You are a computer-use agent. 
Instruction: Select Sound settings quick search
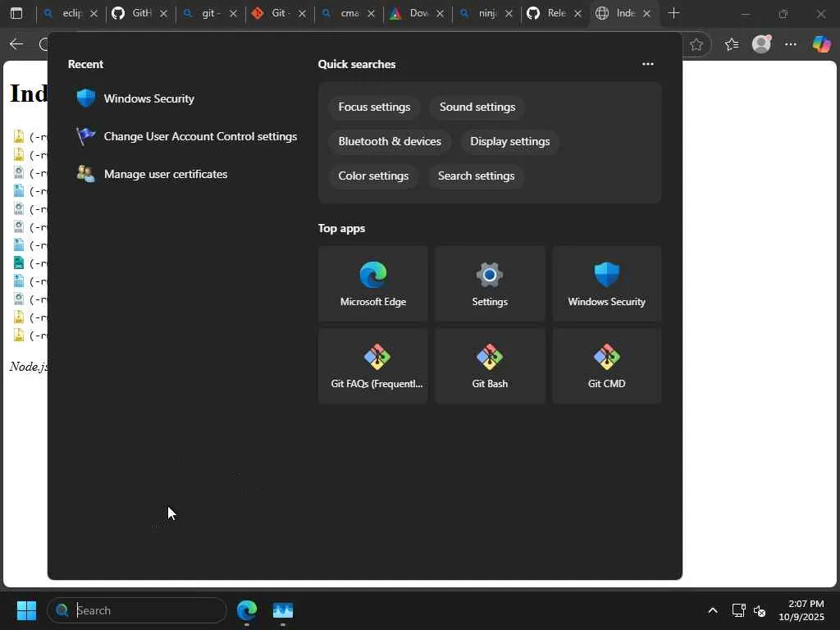pyautogui.click(x=477, y=107)
